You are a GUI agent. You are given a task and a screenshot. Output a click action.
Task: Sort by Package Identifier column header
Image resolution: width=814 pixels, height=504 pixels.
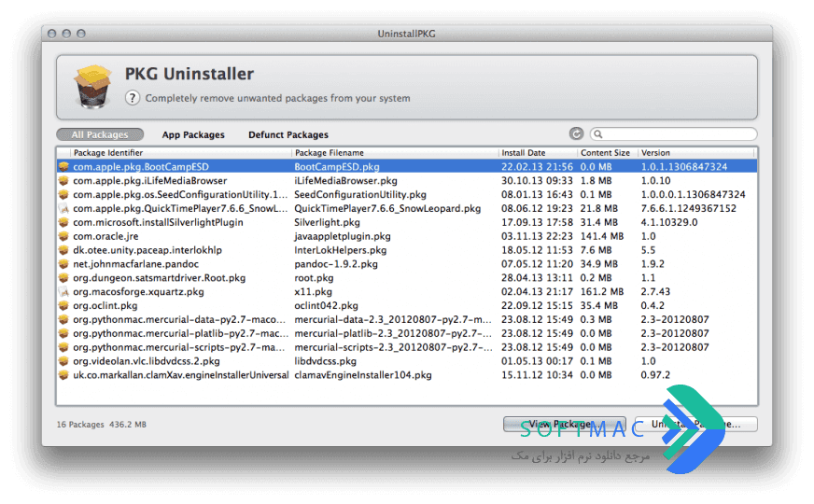tap(181, 153)
